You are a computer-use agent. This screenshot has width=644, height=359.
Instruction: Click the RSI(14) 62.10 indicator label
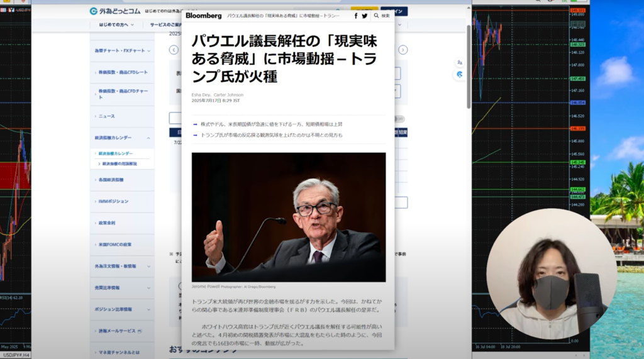point(11,298)
